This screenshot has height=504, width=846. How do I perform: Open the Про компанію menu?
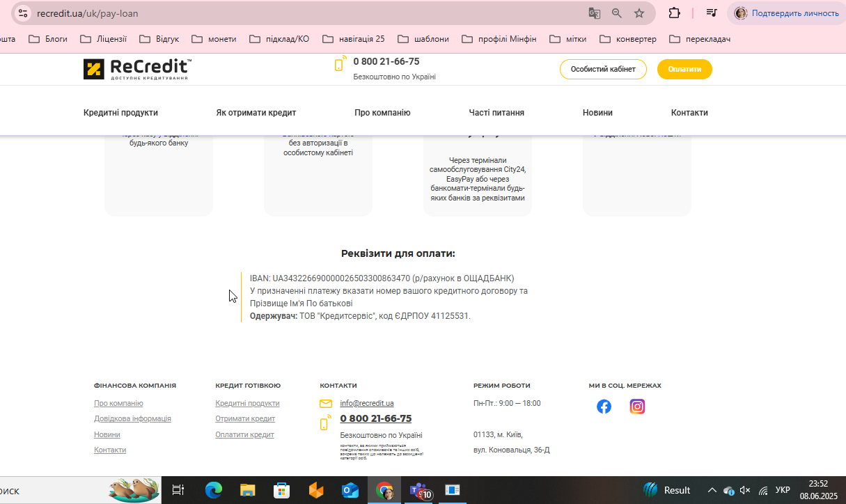382,113
